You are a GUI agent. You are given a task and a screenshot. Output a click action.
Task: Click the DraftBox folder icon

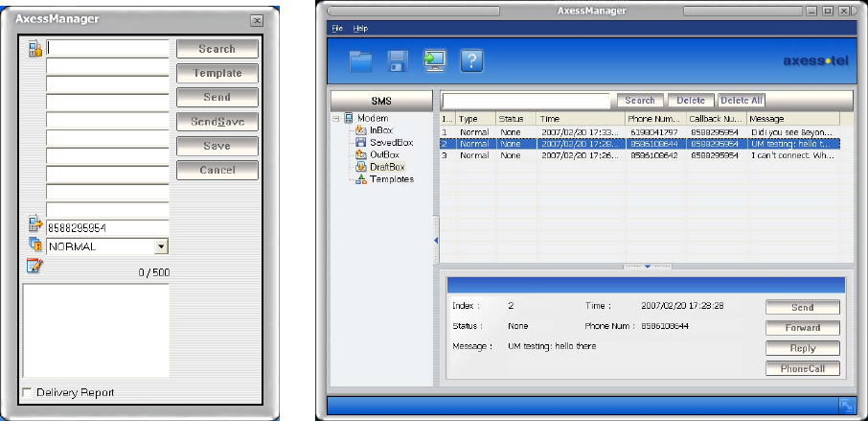click(x=361, y=167)
